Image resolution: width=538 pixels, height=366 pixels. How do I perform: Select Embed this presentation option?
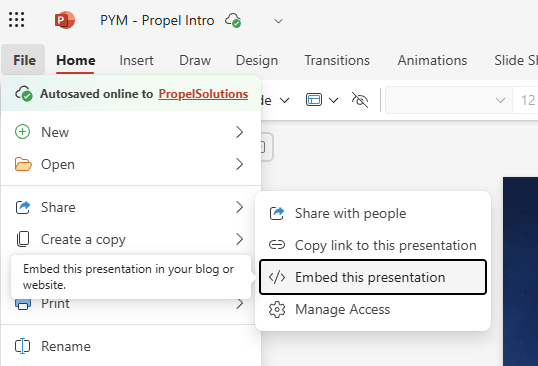(373, 277)
